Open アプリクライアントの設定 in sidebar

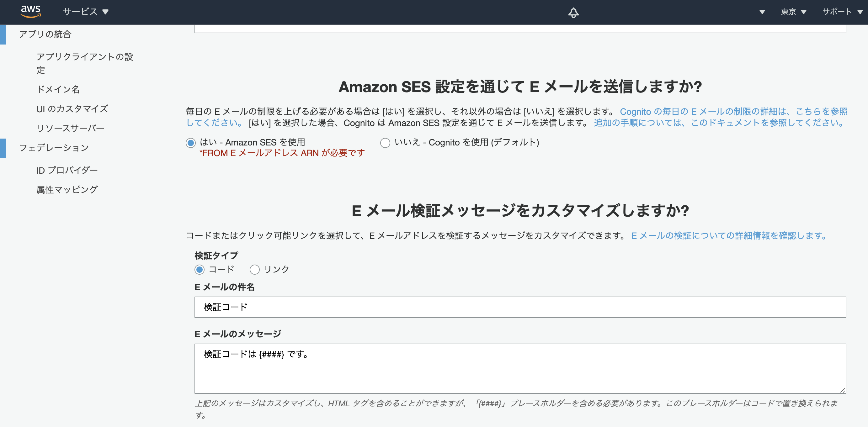click(85, 63)
